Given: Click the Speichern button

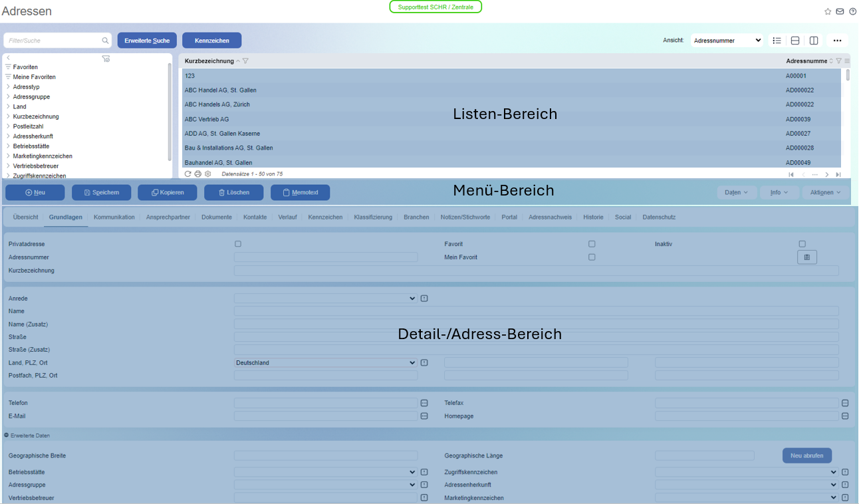Looking at the screenshot, I should 101,192.
